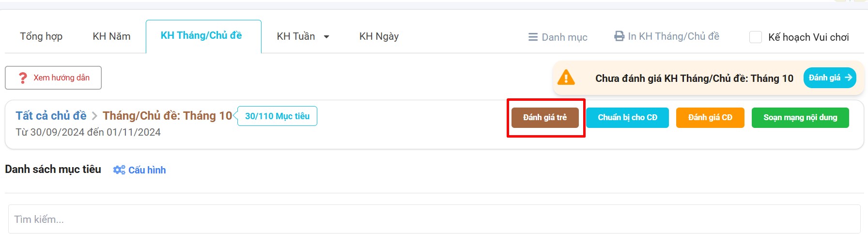Focus the Tìm kiếm search field
Image resolution: width=868 pixels, height=234 pixels.
pos(434,219)
